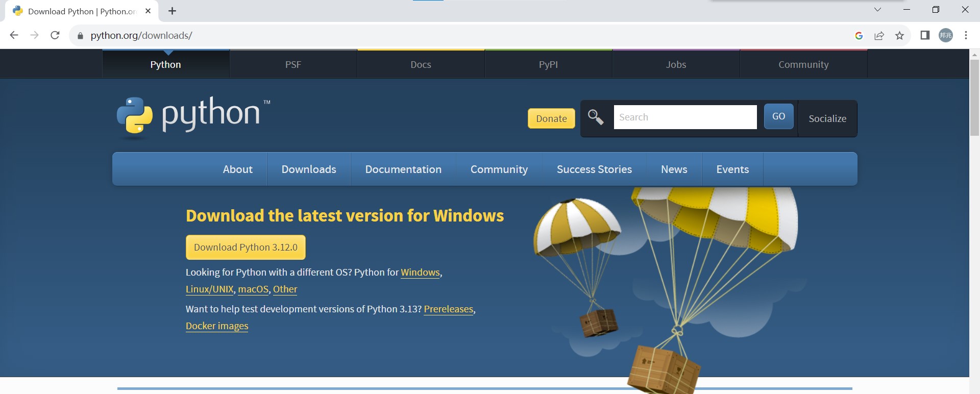Click into the Search input field
The image size is (980, 394).
point(685,117)
